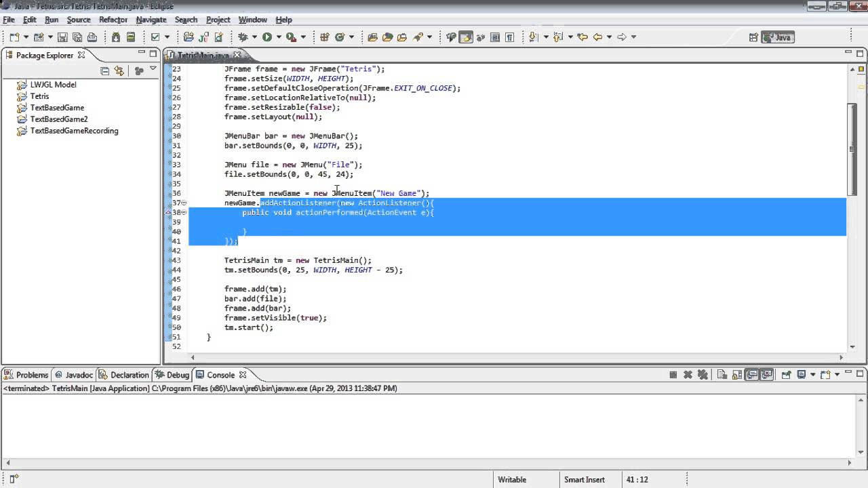Click the New file toolbar icon

coord(14,37)
